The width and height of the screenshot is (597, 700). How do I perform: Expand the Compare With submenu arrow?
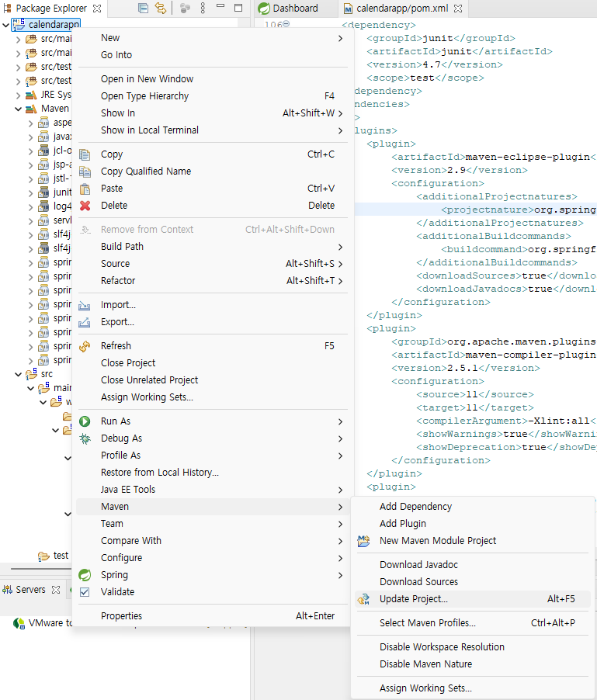click(340, 541)
